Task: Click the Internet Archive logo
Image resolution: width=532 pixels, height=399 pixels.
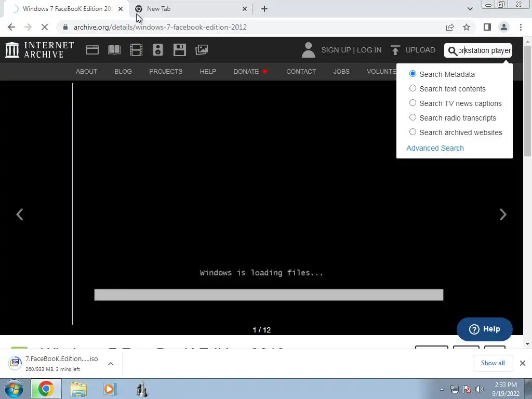Action: pyautogui.click(x=39, y=50)
